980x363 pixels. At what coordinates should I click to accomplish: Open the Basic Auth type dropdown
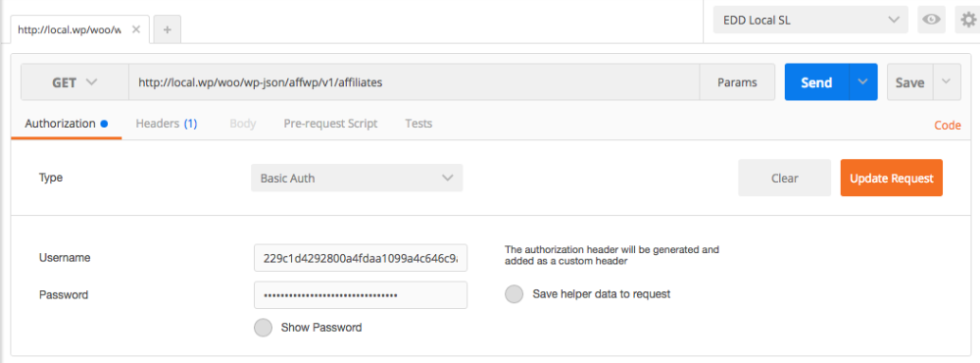click(x=357, y=178)
